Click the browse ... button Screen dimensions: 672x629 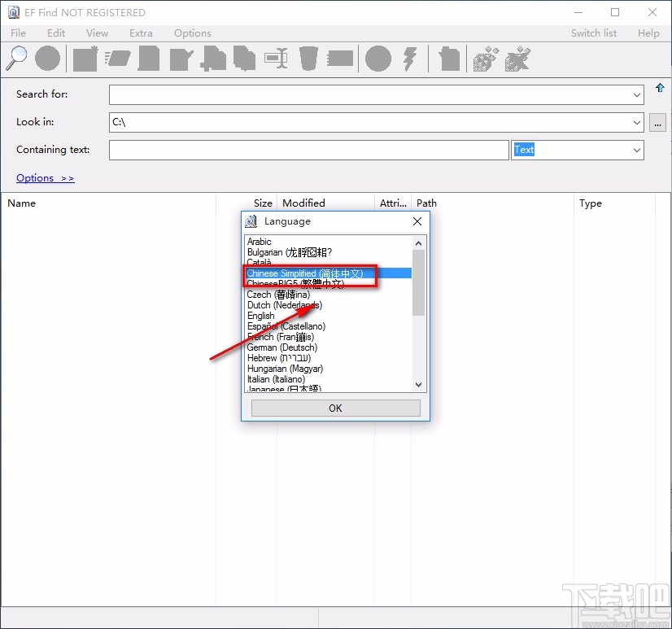point(658,123)
